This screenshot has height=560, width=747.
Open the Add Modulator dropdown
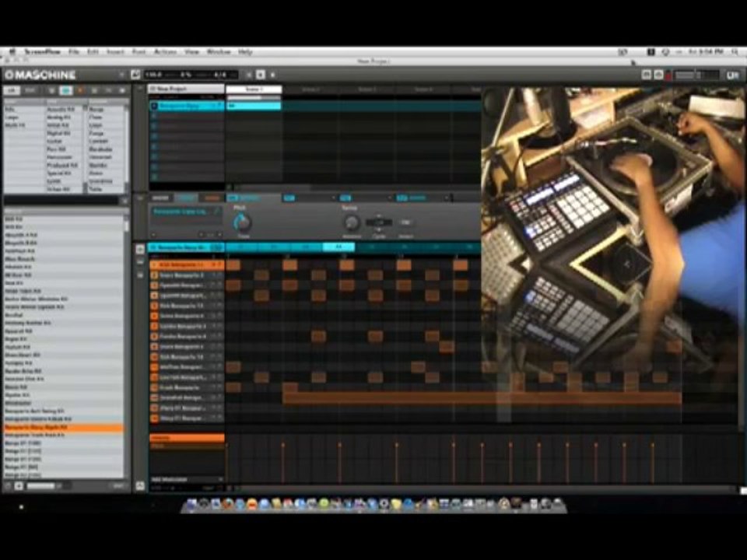pyautogui.click(x=187, y=480)
